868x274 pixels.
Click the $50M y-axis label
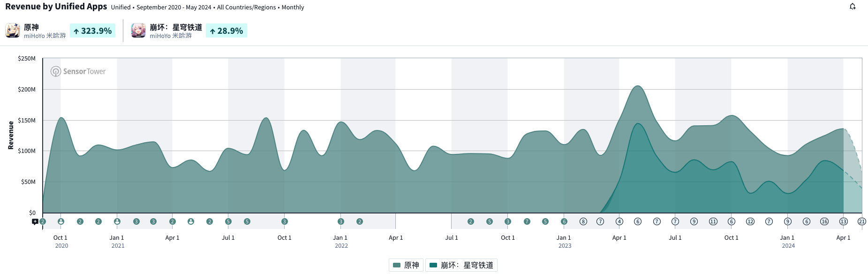tap(28, 182)
